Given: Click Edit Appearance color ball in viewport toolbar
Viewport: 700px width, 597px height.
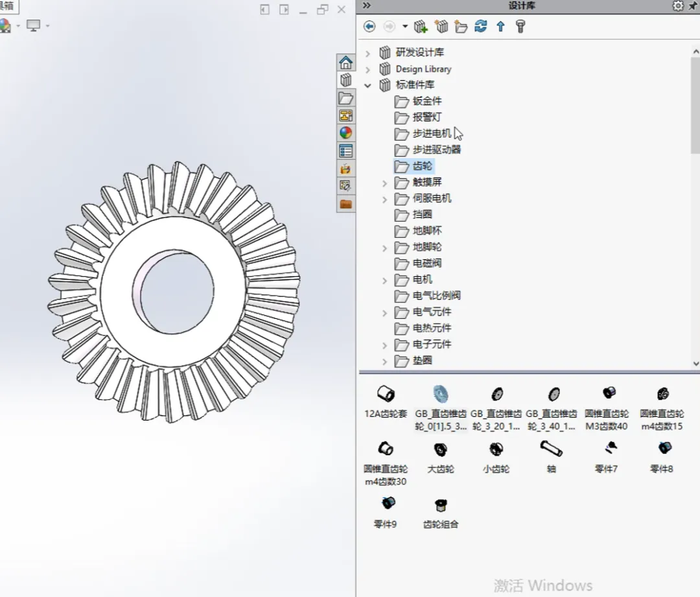Looking at the screenshot, I should 5,25.
